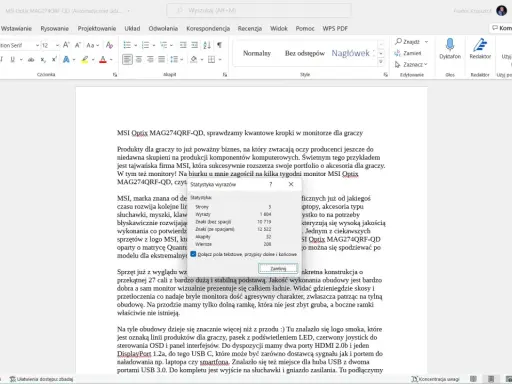Apply paragraph shading paint bucket

[x=194, y=60]
